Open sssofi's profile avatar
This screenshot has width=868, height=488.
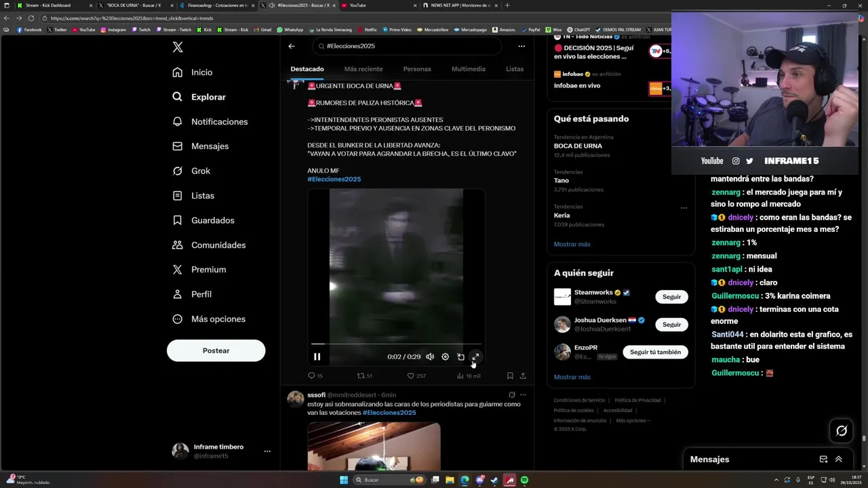(296, 399)
